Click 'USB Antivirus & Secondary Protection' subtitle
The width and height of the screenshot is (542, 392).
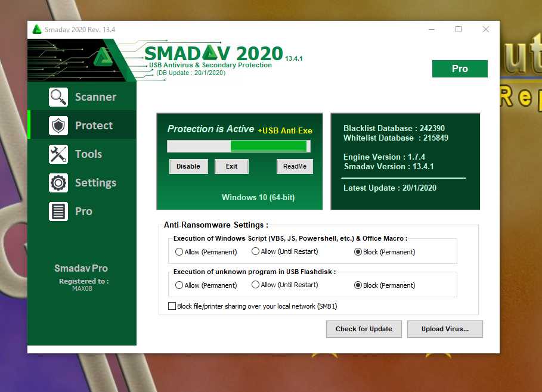(x=210, y=65)
